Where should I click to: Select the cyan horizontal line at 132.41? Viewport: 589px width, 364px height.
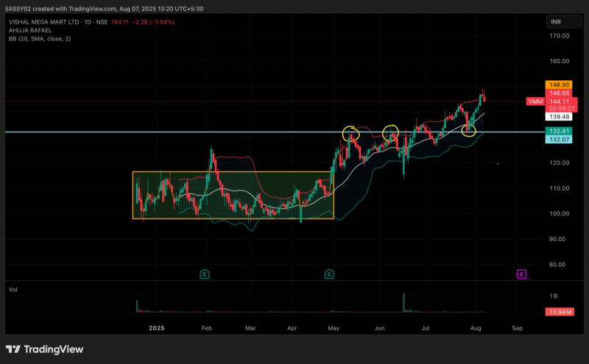coord(221,132)
